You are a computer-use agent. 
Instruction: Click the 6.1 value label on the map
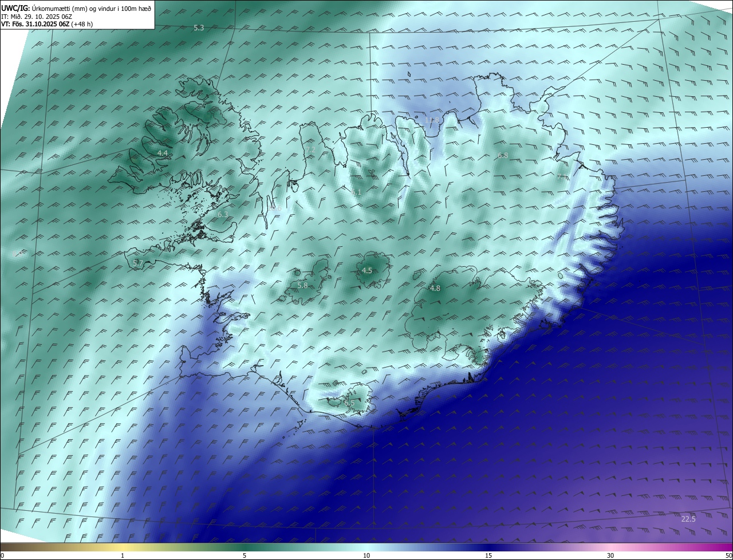[x=356, y=193]
